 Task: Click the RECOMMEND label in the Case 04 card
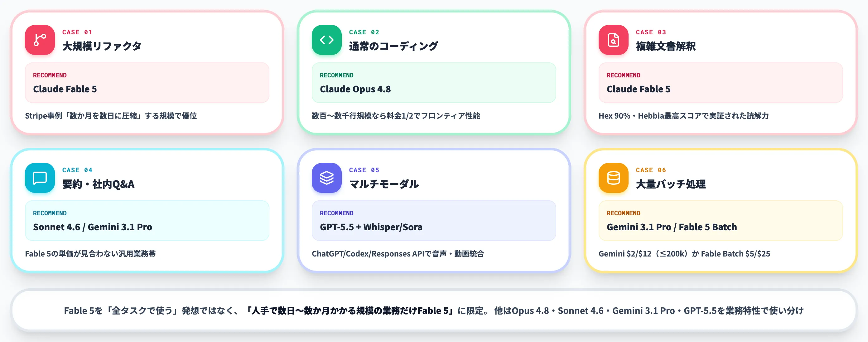click(50, 213)
